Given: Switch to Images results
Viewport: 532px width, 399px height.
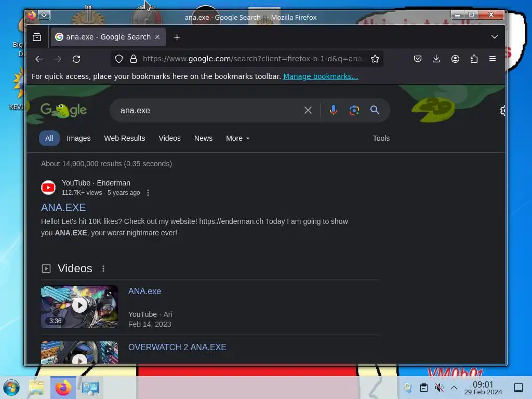Looking at the screenshot, I should pos(78,138).
